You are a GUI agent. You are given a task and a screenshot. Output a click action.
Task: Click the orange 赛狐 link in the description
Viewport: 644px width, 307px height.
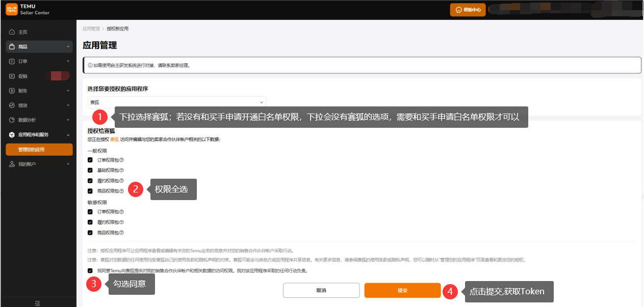(x=114, y=139)
